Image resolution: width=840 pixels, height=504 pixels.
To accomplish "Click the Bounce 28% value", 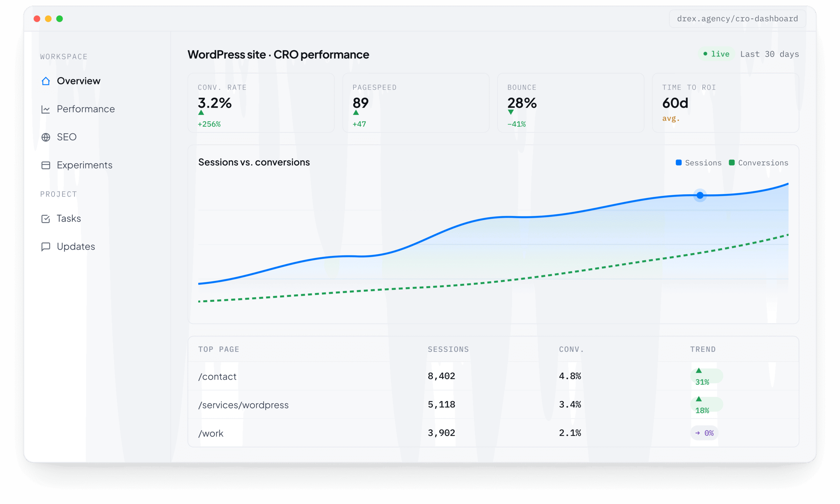I will pyautogui.click(x=522, y=103).
